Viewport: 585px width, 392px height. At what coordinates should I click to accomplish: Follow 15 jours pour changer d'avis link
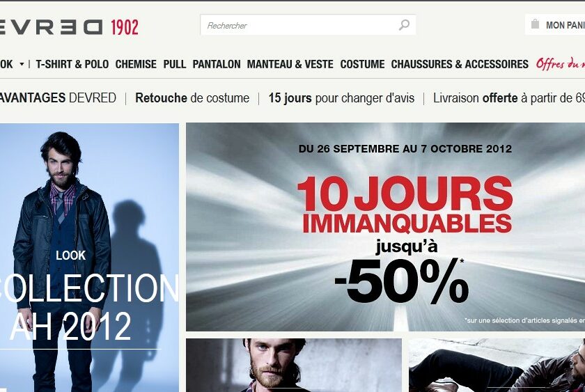tap(341, 98)
